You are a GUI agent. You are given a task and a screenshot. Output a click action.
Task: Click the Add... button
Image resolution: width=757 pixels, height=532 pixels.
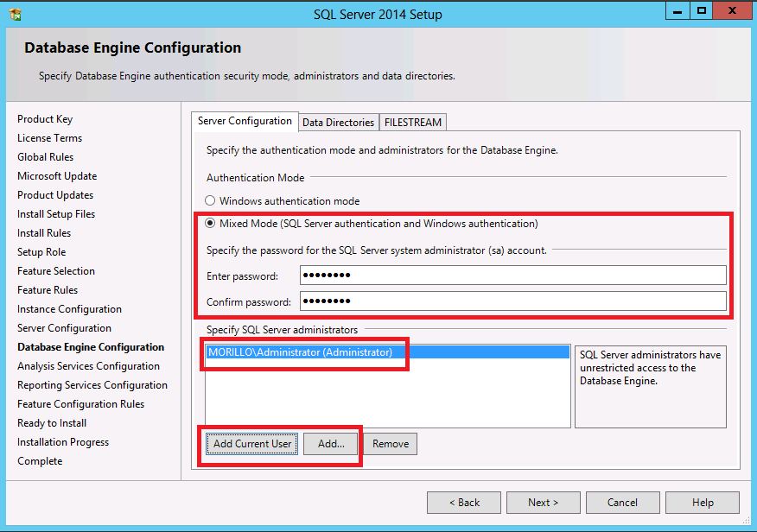pyautogui.click(x=331, y=444)
